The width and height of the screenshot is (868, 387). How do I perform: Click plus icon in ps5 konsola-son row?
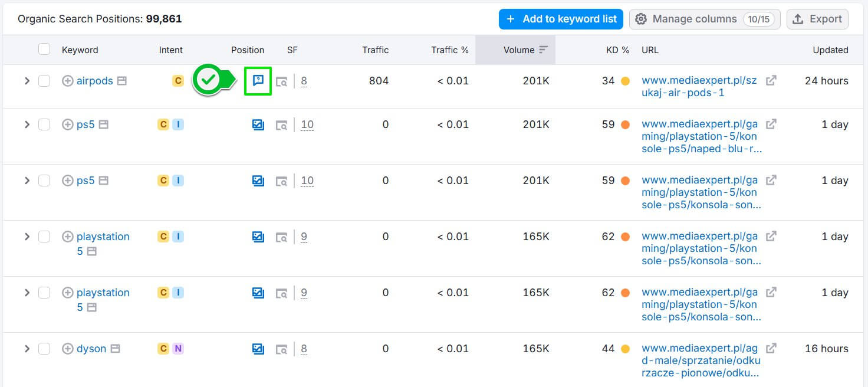click(x=68, y=181)
